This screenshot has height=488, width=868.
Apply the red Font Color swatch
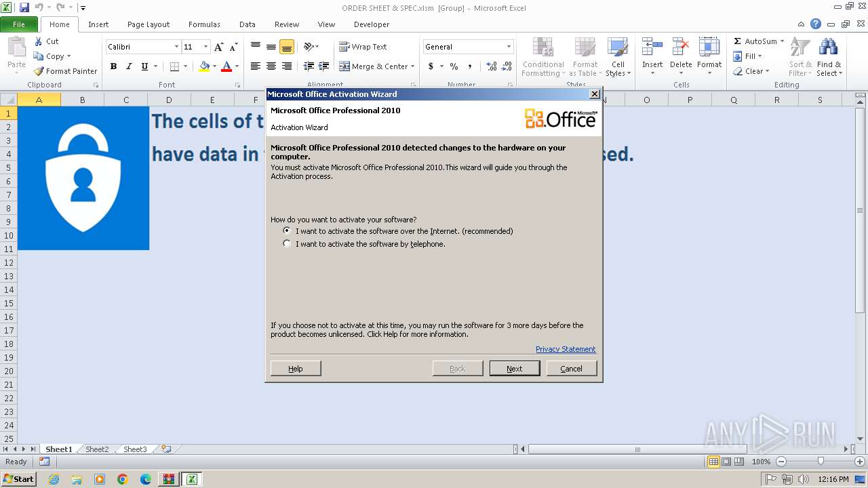click(x=226, y=66)
